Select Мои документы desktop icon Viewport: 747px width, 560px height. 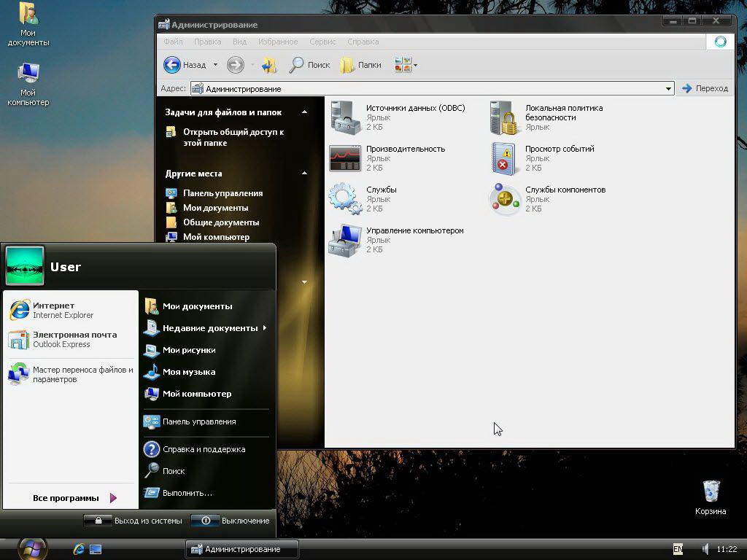(28, 24)
